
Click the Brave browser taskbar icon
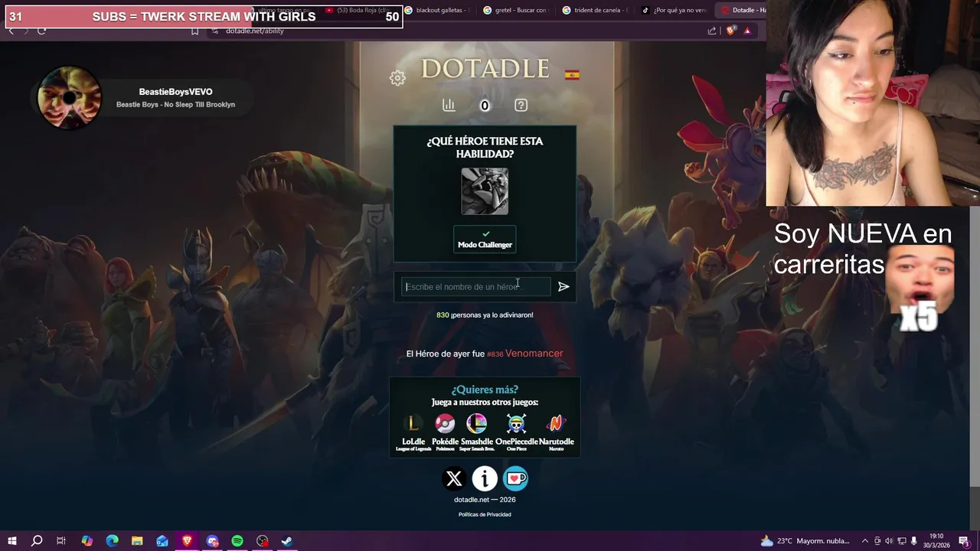coord(188,541)
